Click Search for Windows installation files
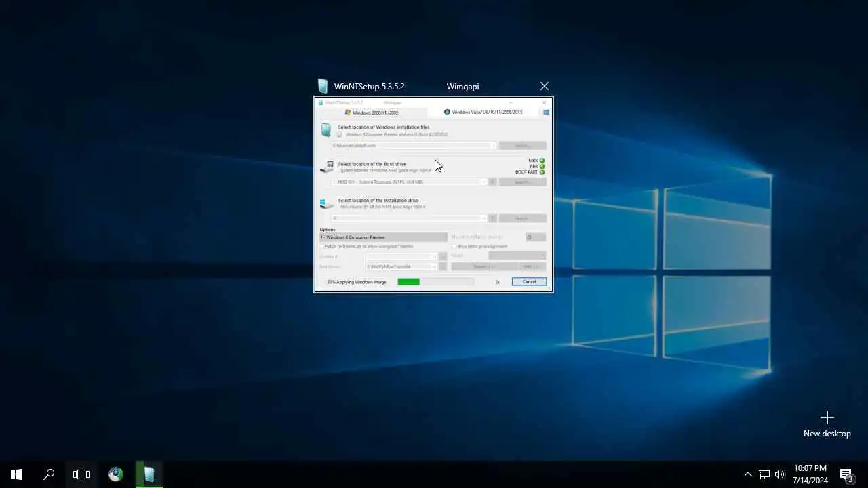Viewport: 868px width, 488px height. (522, 146)
